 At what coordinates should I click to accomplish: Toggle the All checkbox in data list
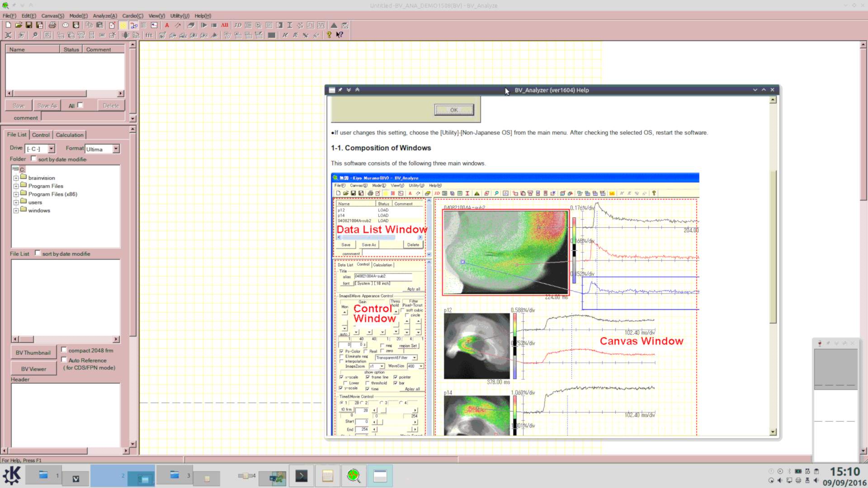[80, 105]
